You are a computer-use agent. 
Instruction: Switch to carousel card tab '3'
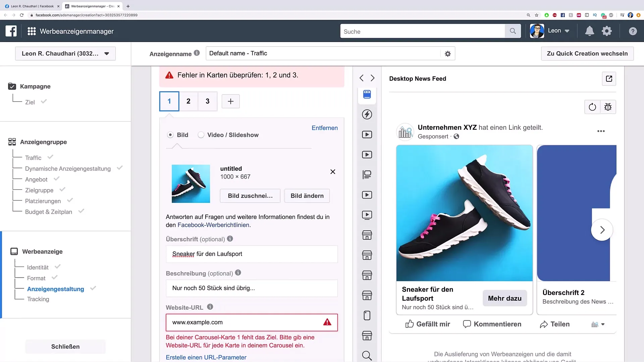[x=207, y=101]
